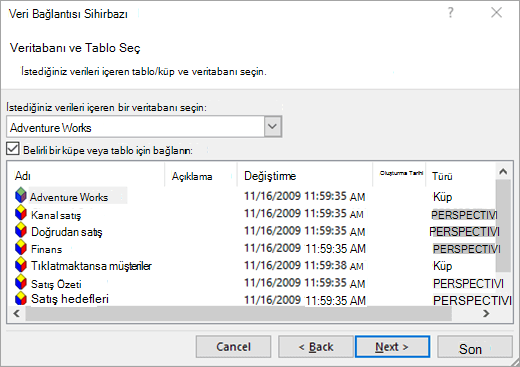Click the Tıklatmaktansa müşteriler cube icon
The height and width of the screenshot is (367, 520).
click(x=21, y=265)
